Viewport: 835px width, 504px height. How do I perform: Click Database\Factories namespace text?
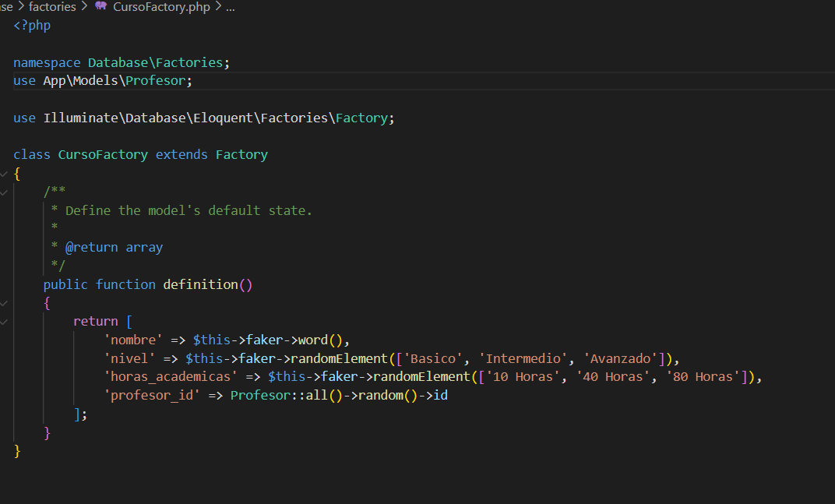point(156,63)
